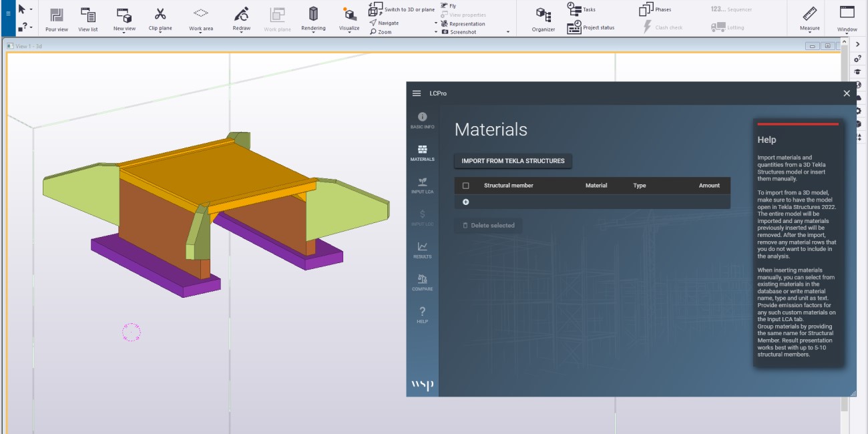Open the LCPro hamburger menu
Screen dimensions: 868x434
[417, 93]
